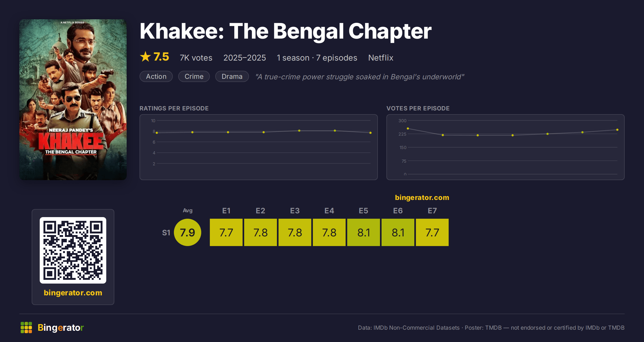Select the E6 rating tile
Image resolution: width=644 pixels, height=342 pixels.
(x=398, y=232)
